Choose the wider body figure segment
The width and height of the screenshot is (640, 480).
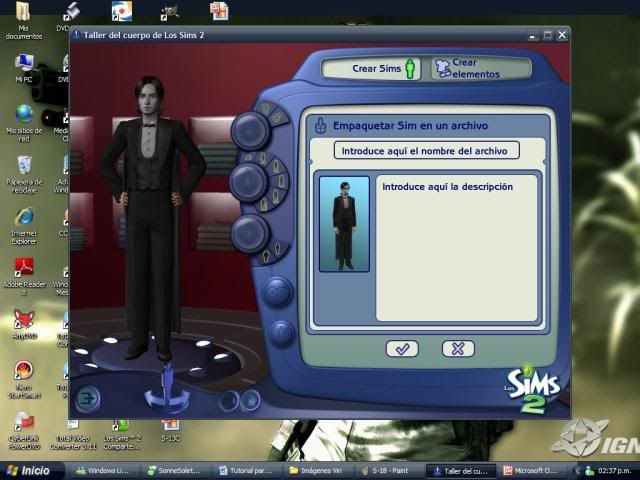pos(266,256)
